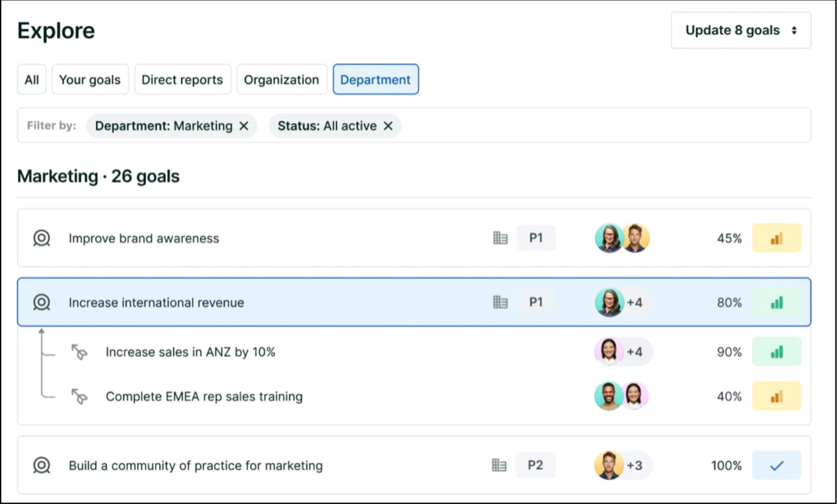This screenshot has height=504, width=837.
Task: Remove the Status: All active filter
Action: click(388, 126)
